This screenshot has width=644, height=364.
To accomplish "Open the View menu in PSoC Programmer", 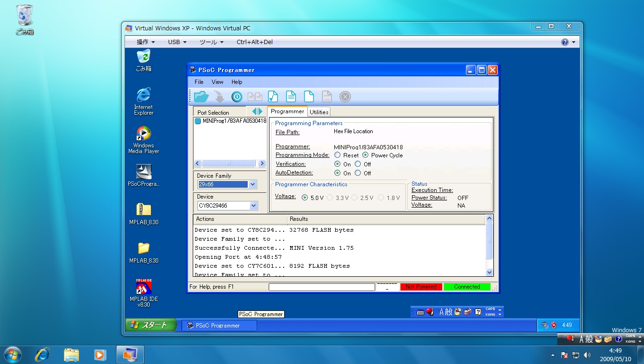I will [217, 82].
